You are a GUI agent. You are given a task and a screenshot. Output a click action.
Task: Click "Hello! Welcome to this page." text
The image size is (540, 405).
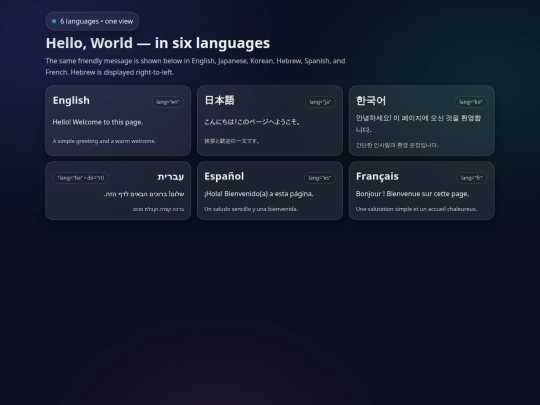point(97,122)
